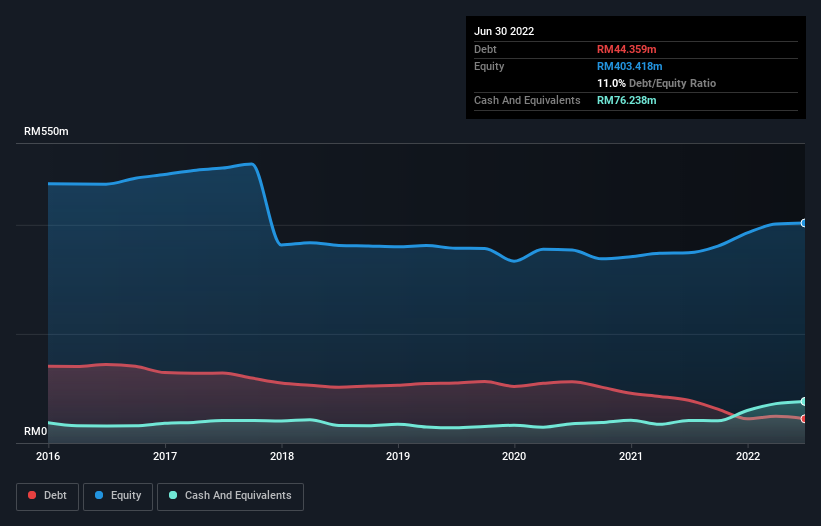Click the Debt endpoint marker on the red line
The width and height of the screenshot is (821, 526).
804,419
